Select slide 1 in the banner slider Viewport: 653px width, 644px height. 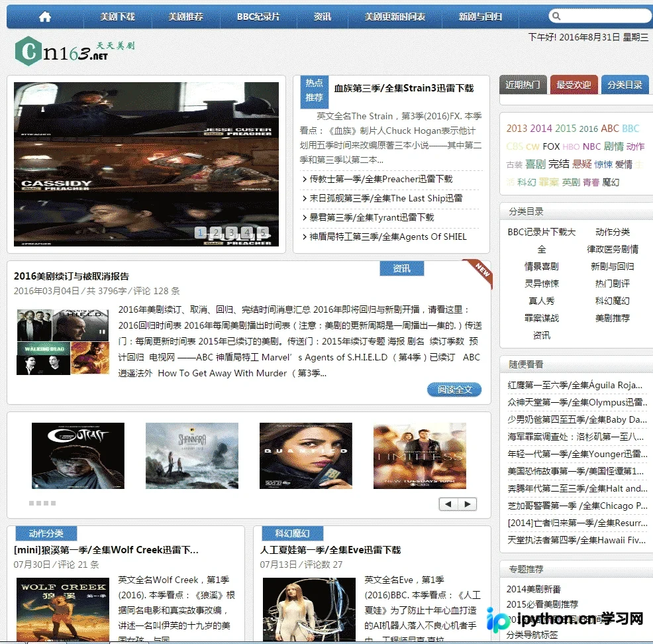coord(200,233)
